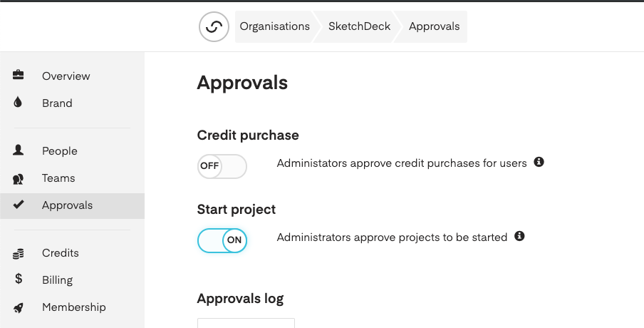Disable the Start project approval toggle
Viewport: 644px width, 328px height.
222,240
